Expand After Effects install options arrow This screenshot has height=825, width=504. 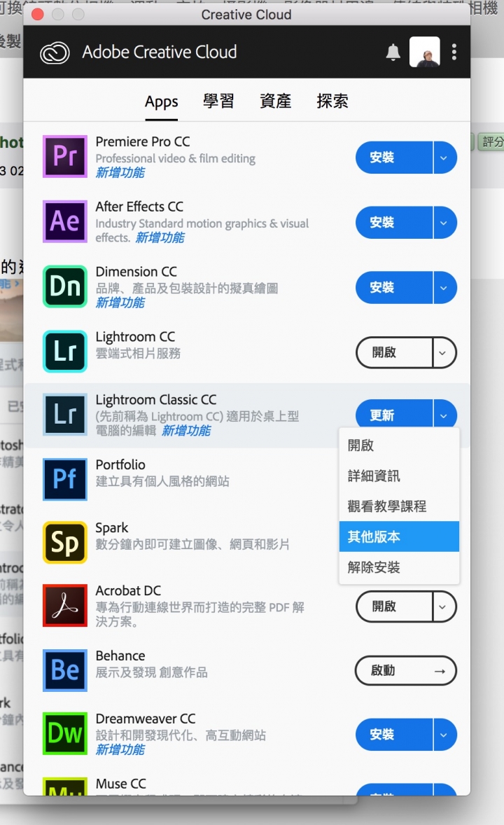click(444, 223)
